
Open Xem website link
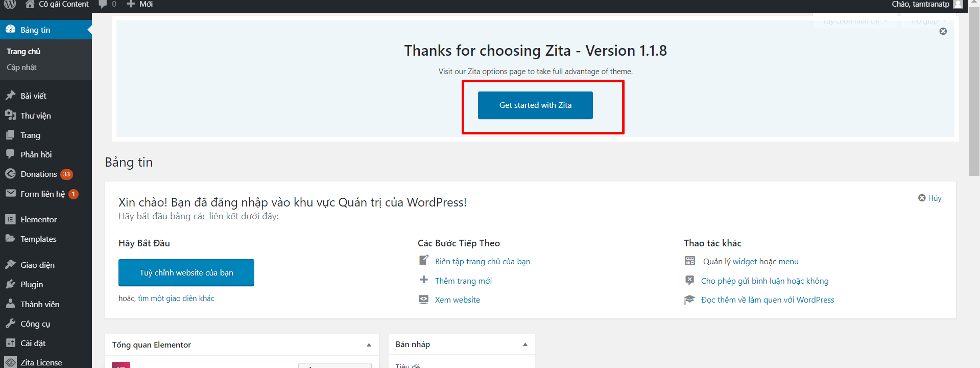[x=458, y=300]
